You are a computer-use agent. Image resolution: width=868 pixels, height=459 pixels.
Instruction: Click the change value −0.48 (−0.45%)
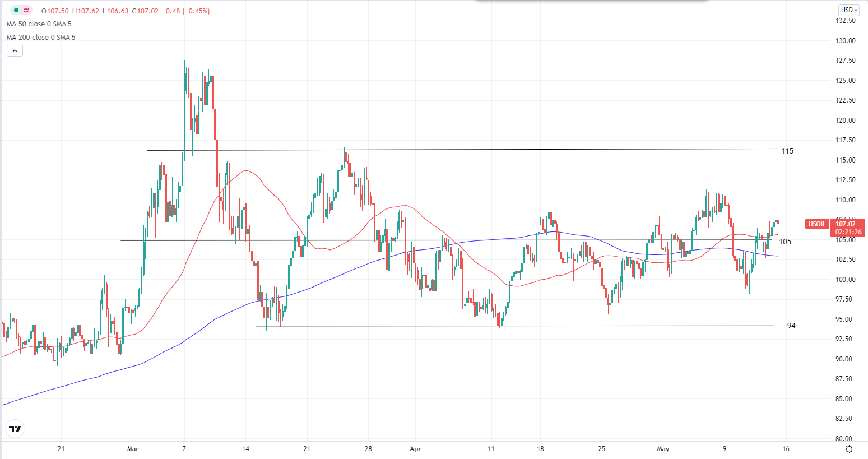click(186, 11)
